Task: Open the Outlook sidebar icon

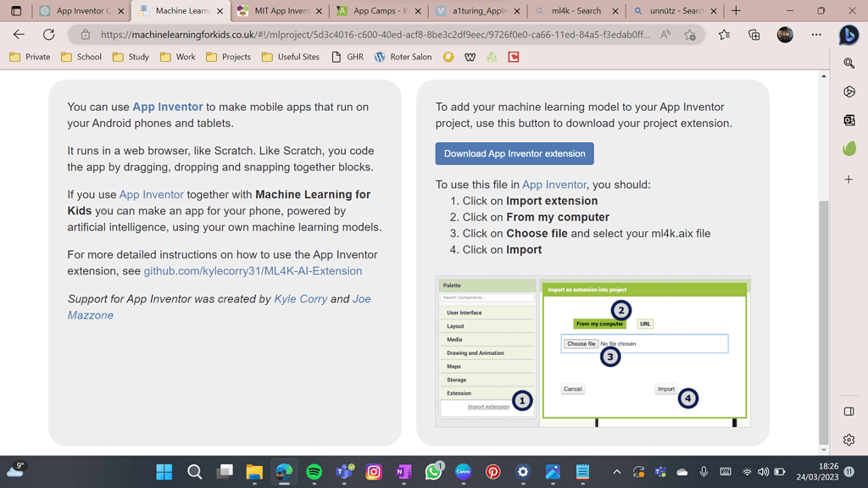Action: pos(849,120)
